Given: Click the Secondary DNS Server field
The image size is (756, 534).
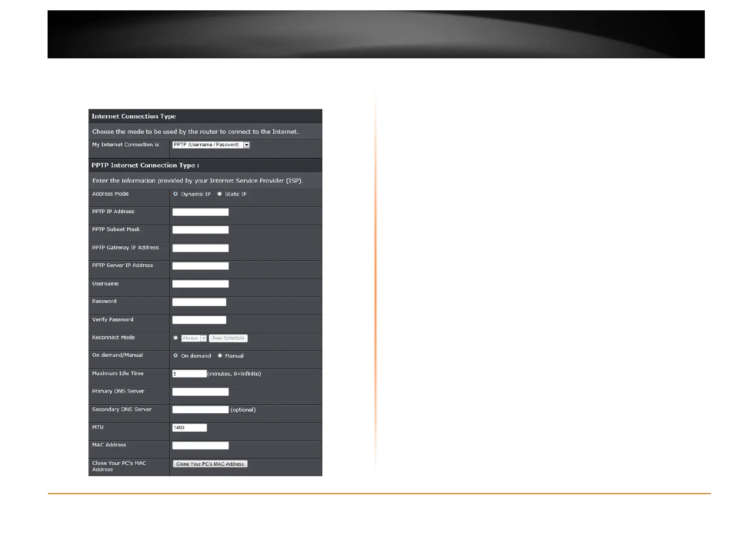Looking at the screenshot, I should (201, 410).
